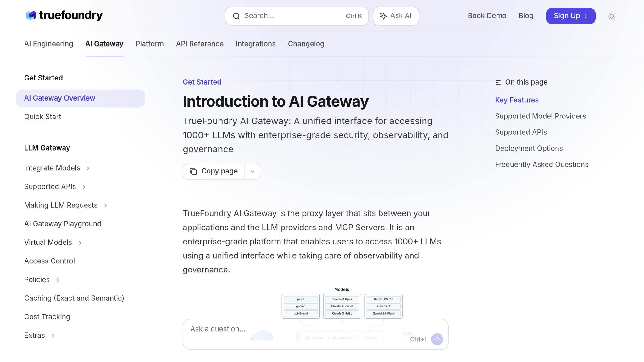Jump to Supported APIs in page outline
This screenshot has width=644, height=362.
pos(521,132)
